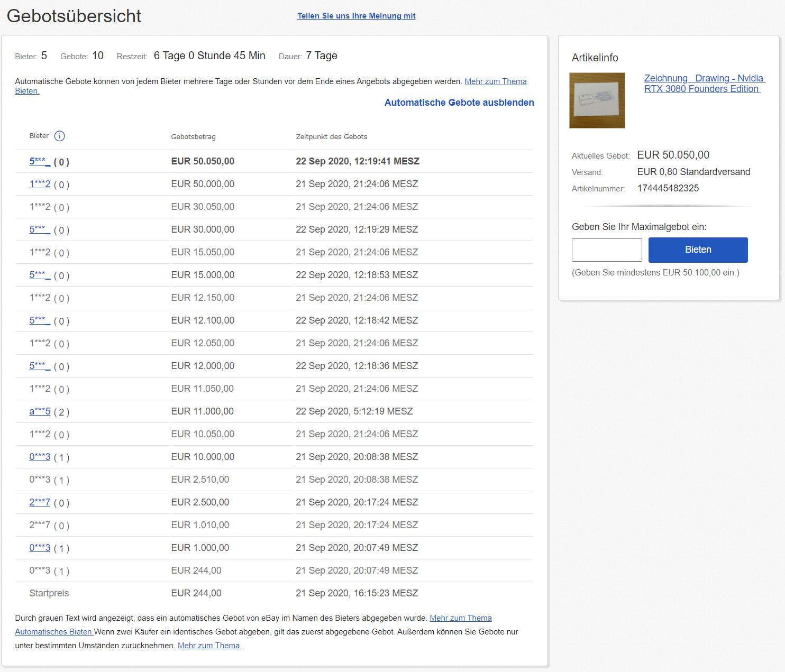The width and height of the screenshot is (785, 672).
Task: Select the 'EUR 12.150,00' bid amount
Action: tap(203, 298)
